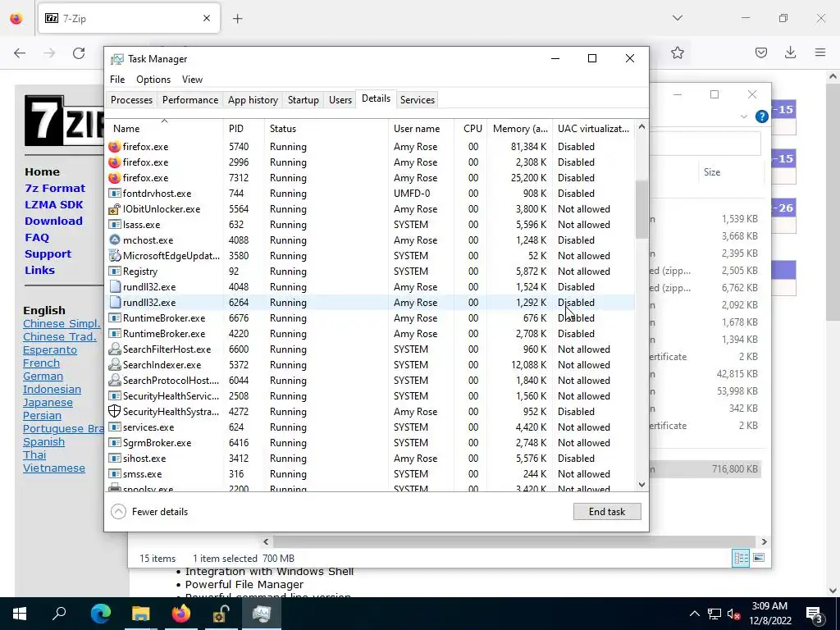The image size is (840, 630).
Task: Click the SearchFilterHost.exe process icon
Action: [114, 349]
